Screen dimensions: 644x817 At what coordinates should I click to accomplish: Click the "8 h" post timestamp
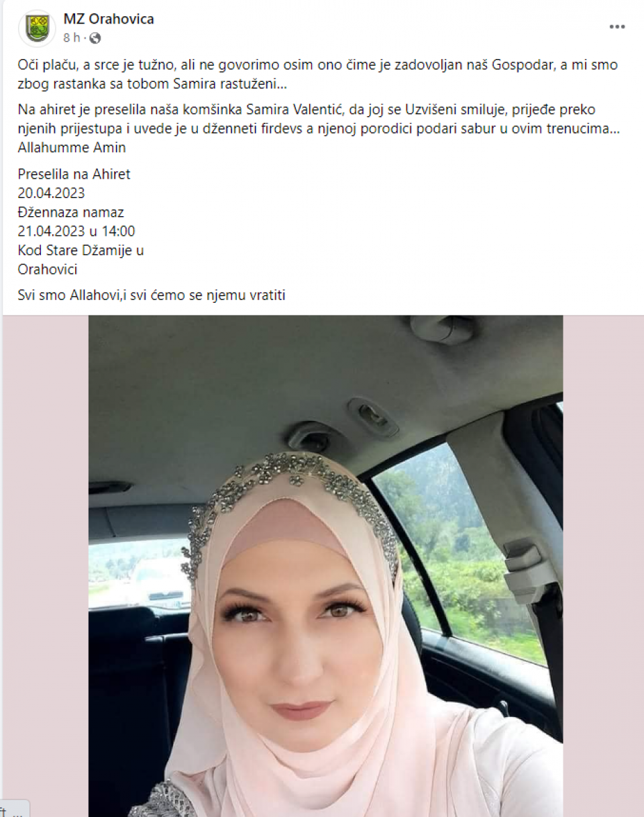(72, 38)
